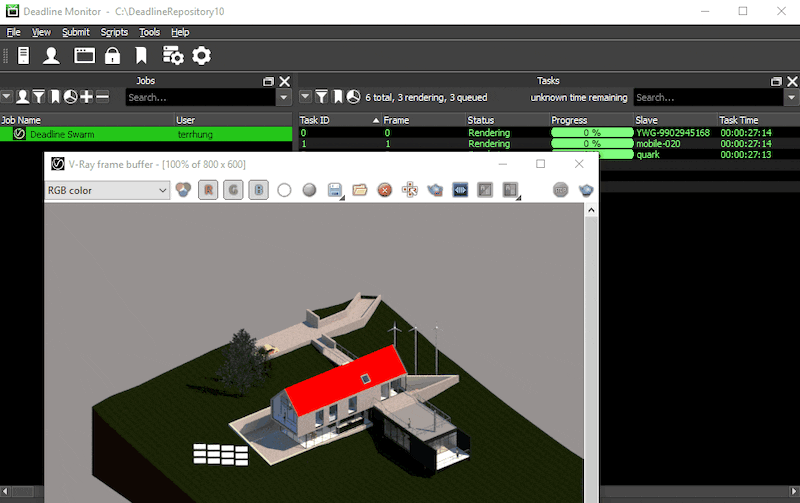Open filter funnel in the Tasks panel
This screenshot has height=503, width=800.
click(321, 97)
